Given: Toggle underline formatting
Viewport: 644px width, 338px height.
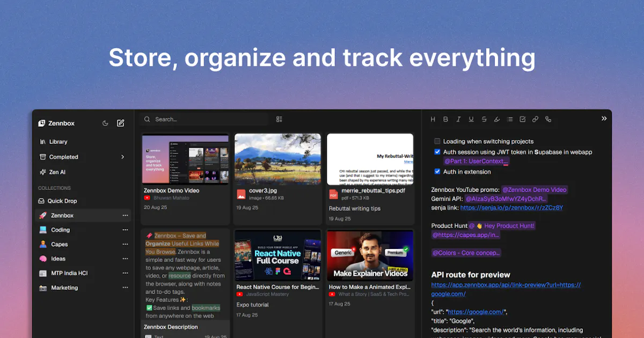Looking at the screenshot, I should coord(471,119).
